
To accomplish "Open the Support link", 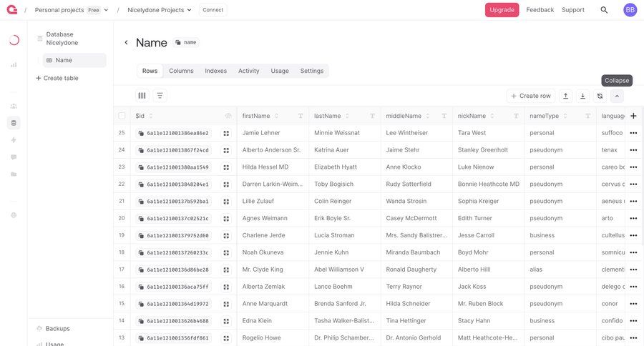I will [x=573, y=10].
